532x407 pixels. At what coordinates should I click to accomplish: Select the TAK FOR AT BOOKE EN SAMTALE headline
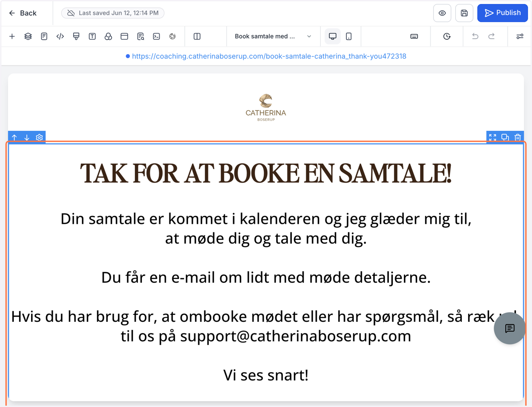266,173
